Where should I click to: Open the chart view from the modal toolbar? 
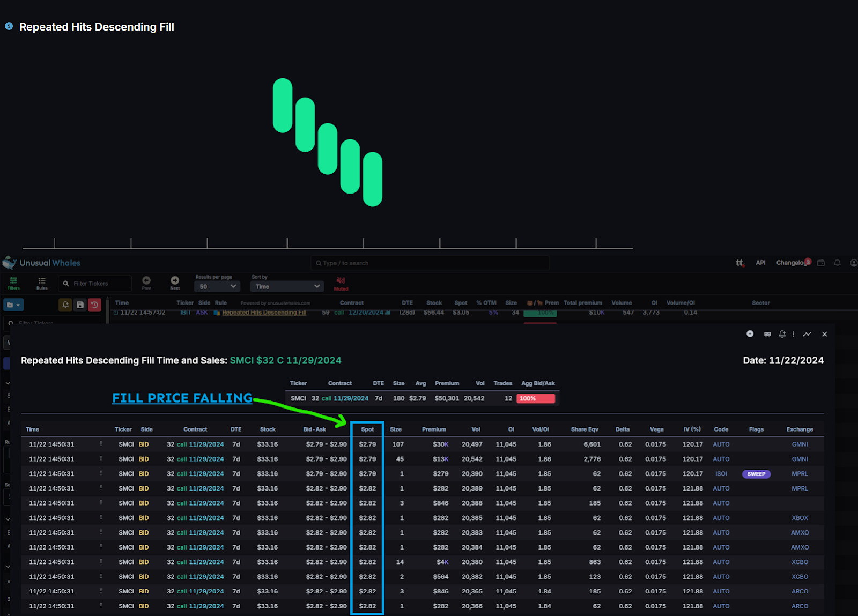coord(807,333)
